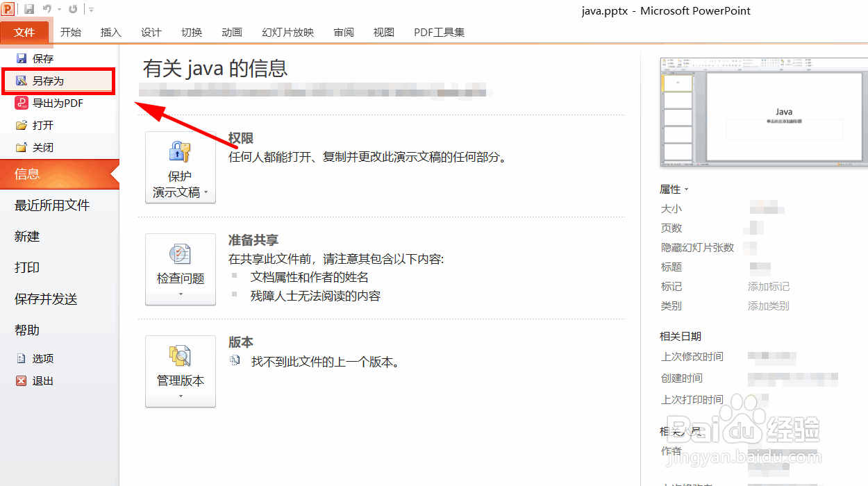Click the 添加标记 field
This screenshot has width=868, height=486.
(x=769, y=287)
